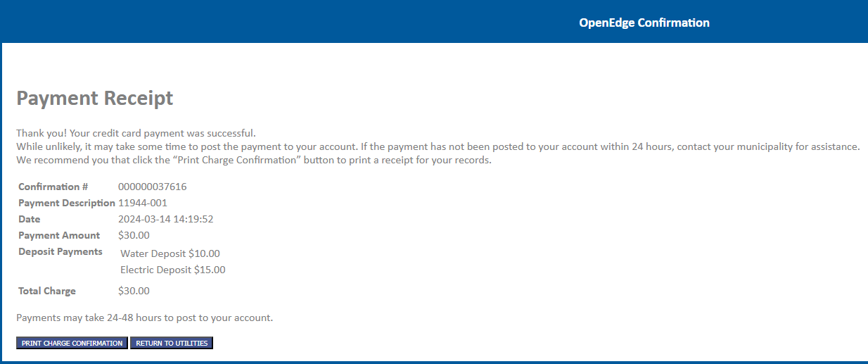Viewport: 868px width, 364px height.
Task: Select the Water Deposit $10.00 line
Action: (x=170, y=253)
